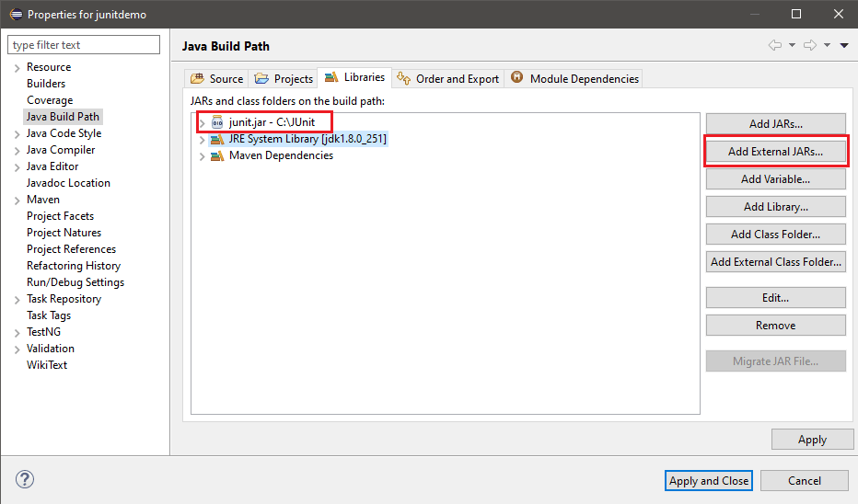
Task: Select Project Facets in the sidebar
Action: pyautogui.click(x=60, y=216)
